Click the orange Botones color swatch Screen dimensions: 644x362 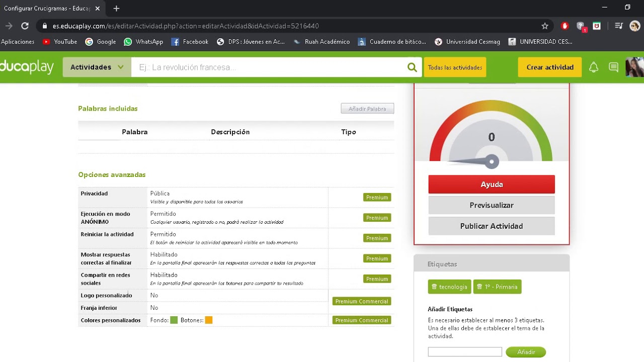pyautogui.click(x=209, y=320)
